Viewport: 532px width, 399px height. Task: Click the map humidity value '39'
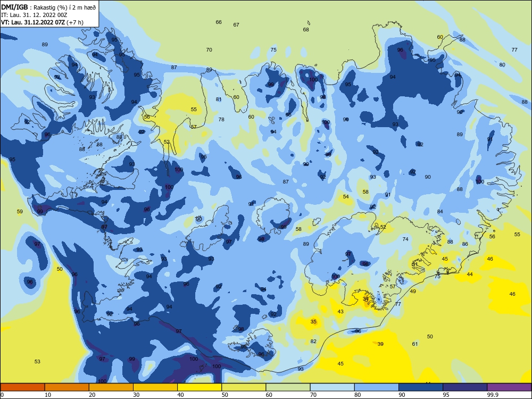(x=381, y=344)
